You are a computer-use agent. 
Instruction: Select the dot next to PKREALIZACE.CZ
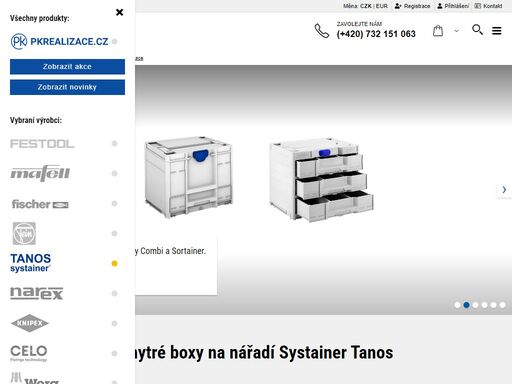[114, 41]
